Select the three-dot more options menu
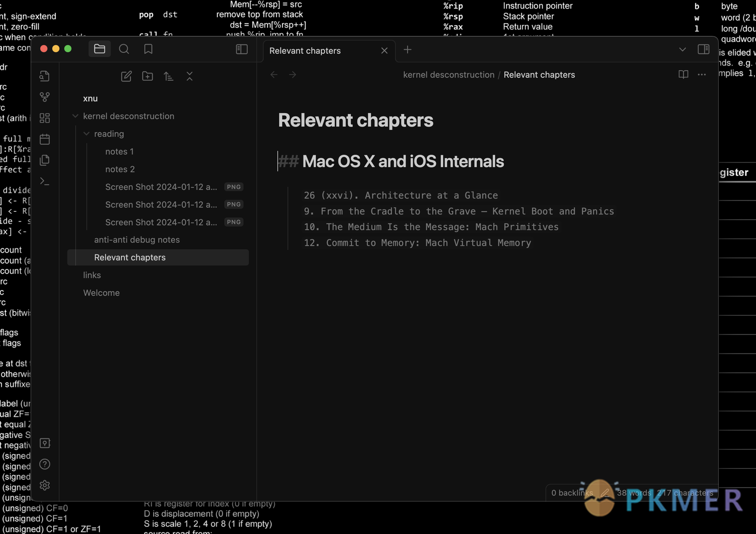 click(x=702, y=75)
